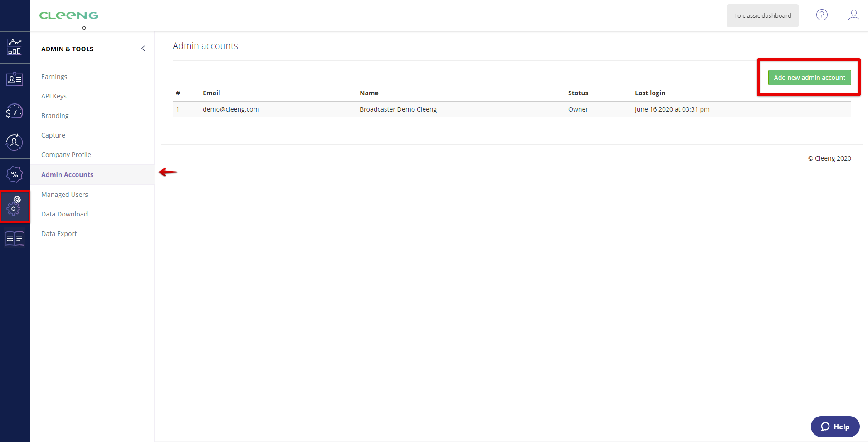Screen dimensions: 868x442
Task: Open the documentation book sidebar icon
Action: click(15, 238)
